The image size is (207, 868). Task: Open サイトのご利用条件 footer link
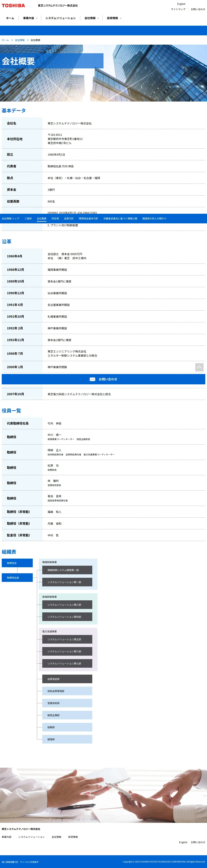pos(29,862)
